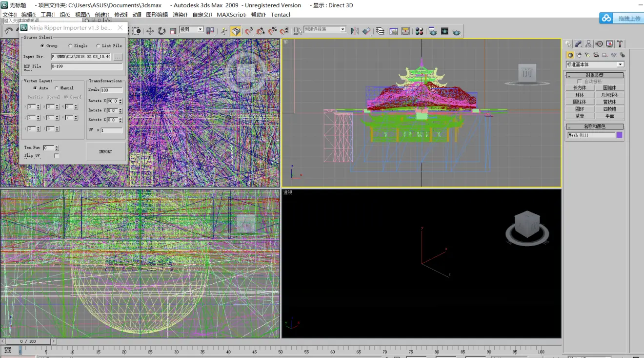
Task: Select the Helpers creation category
Action: [x=605, y=55]
